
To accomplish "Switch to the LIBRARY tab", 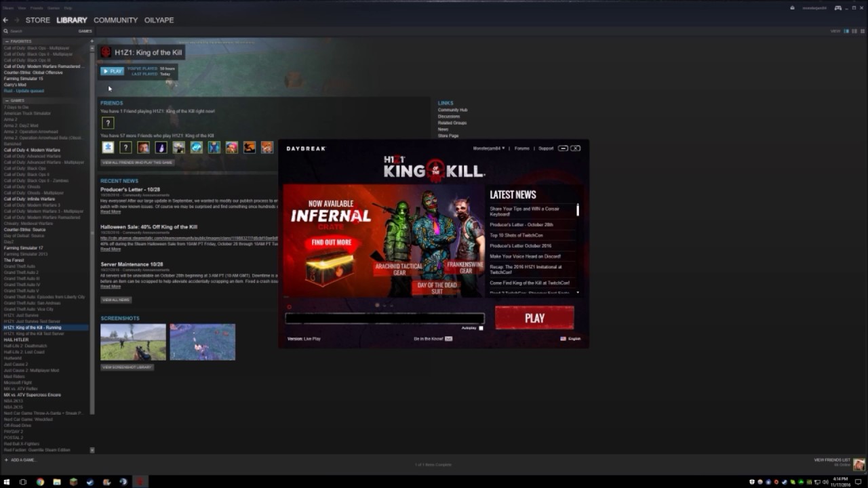I will (72, 20).
